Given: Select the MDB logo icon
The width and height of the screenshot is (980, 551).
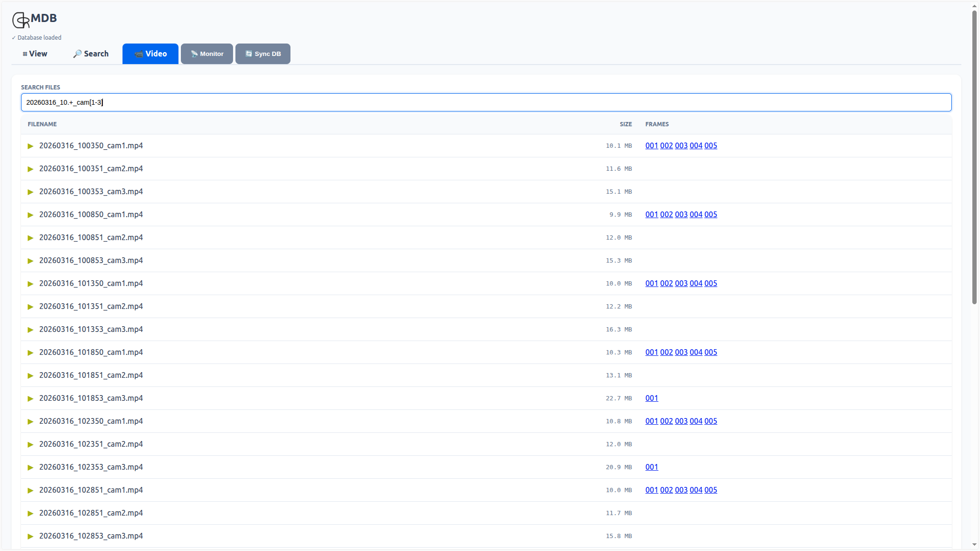Looking at the screenshot, I should tap(20, 20).
